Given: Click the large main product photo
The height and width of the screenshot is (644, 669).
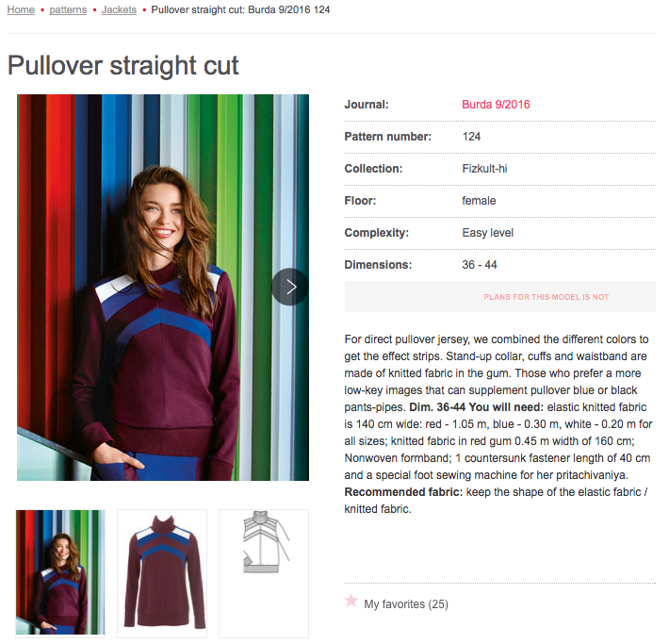Looking at the screenshot, I should (x=163, y=287).
